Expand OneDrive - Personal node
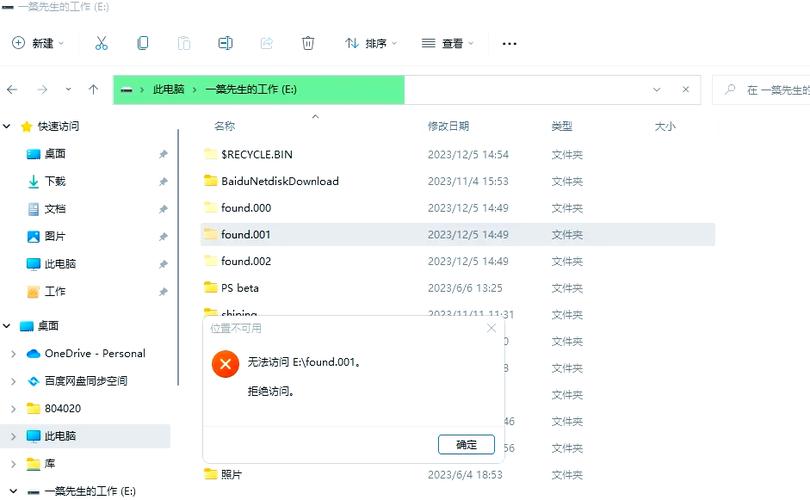This screenshot has height=500, width=810. click(x=13, y=354)
